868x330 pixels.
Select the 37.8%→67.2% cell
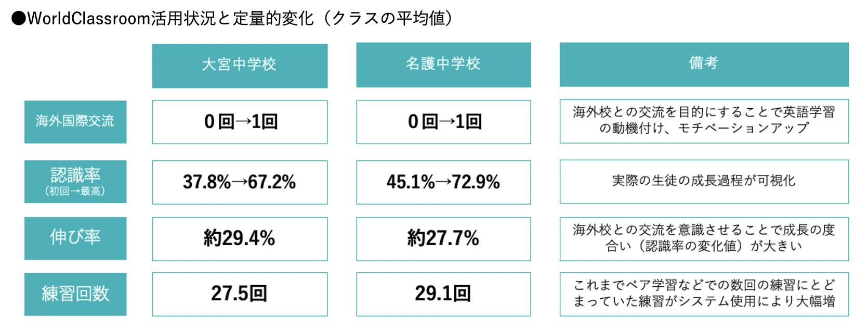click(240, 182)
